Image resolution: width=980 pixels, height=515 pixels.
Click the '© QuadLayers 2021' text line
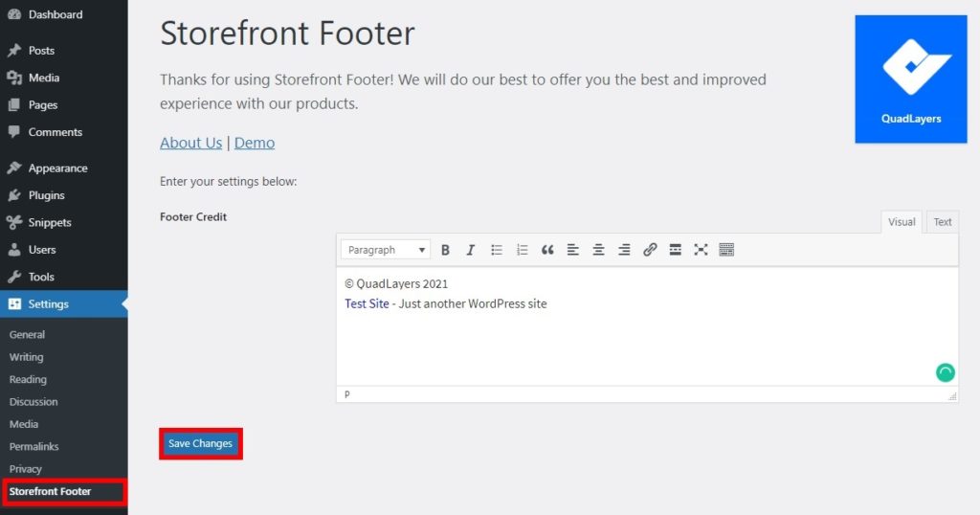pos(396,283)
